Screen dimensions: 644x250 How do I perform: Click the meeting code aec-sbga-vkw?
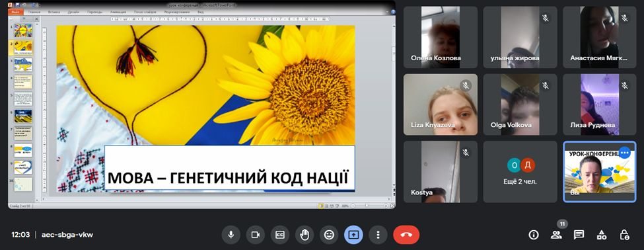point(67,235)
